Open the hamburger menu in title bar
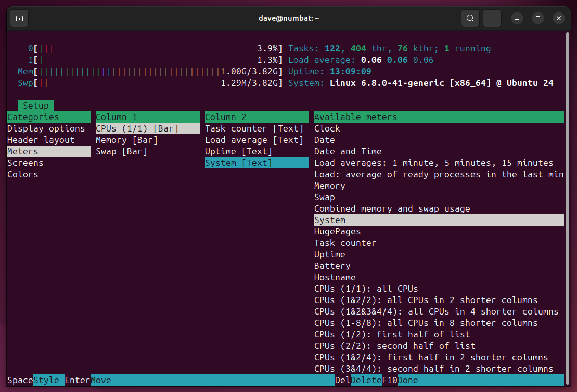The image size is (577, 392). pyautogui.click(x=492, y=18)
